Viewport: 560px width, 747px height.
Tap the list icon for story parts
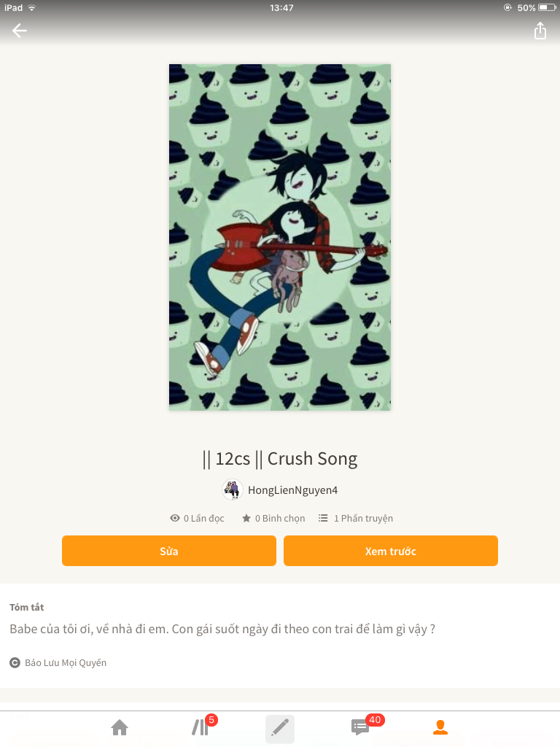[323, 518]
